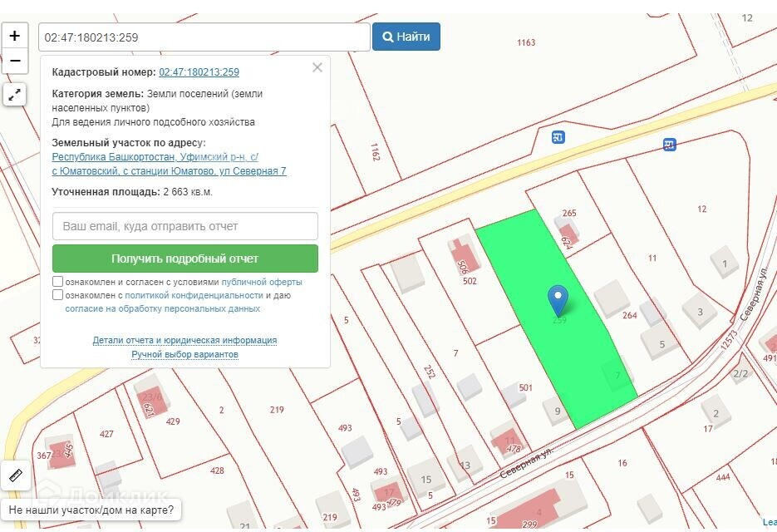Select parcel 501 on the map
Viewport: 777px width, 532px height.
tap(525, 387)
